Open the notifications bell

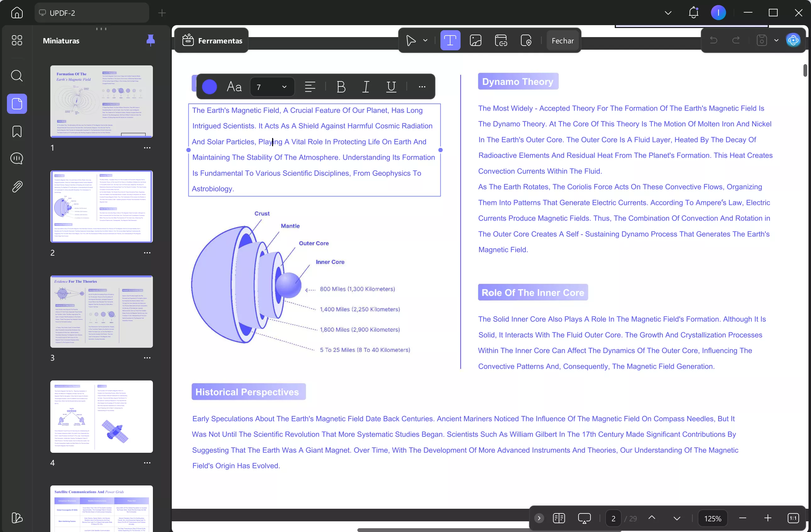point(693,13)
